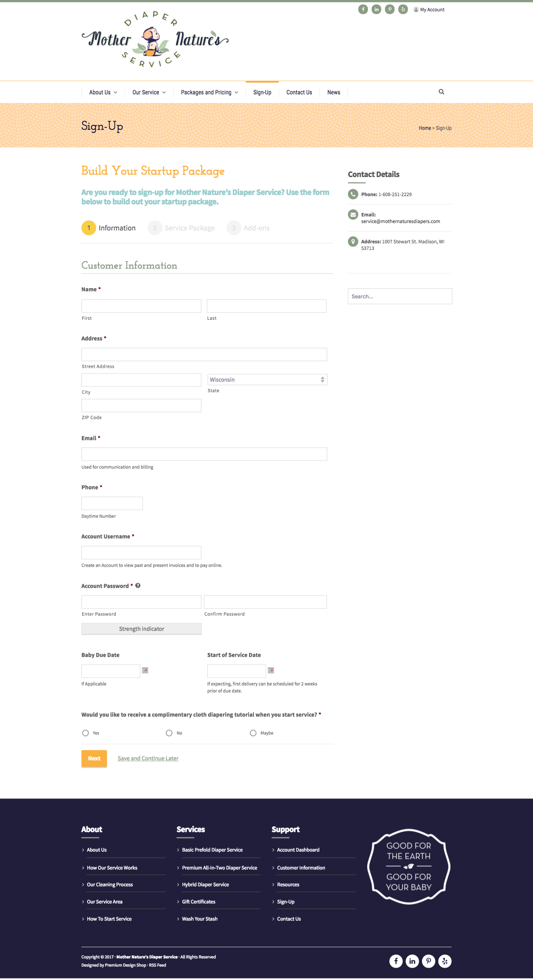This screenshot has width=533, height=980.
Task: Open the LinkedIn icon in top header
Action: [376, 9]
